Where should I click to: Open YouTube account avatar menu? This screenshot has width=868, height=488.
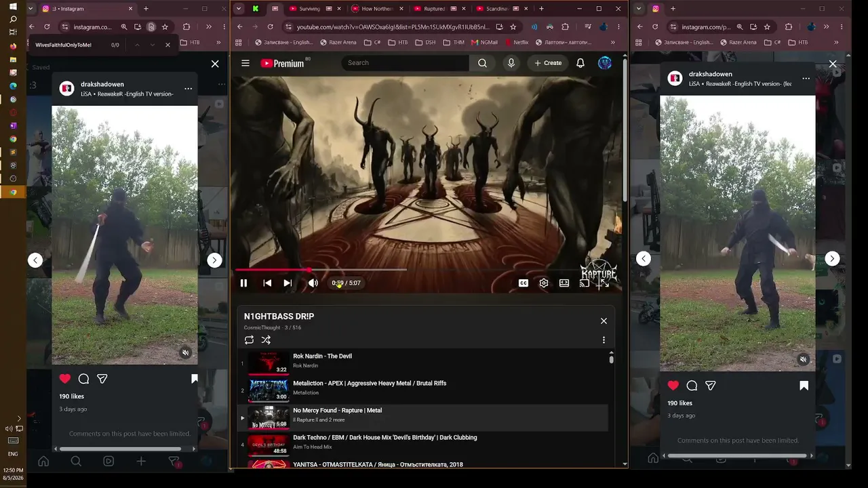[x=605, y=63]
